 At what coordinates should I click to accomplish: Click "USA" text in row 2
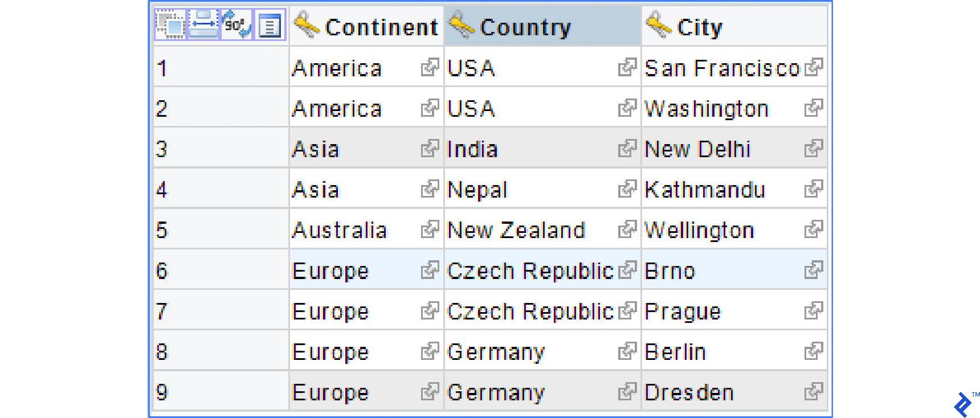pos(471,109)
